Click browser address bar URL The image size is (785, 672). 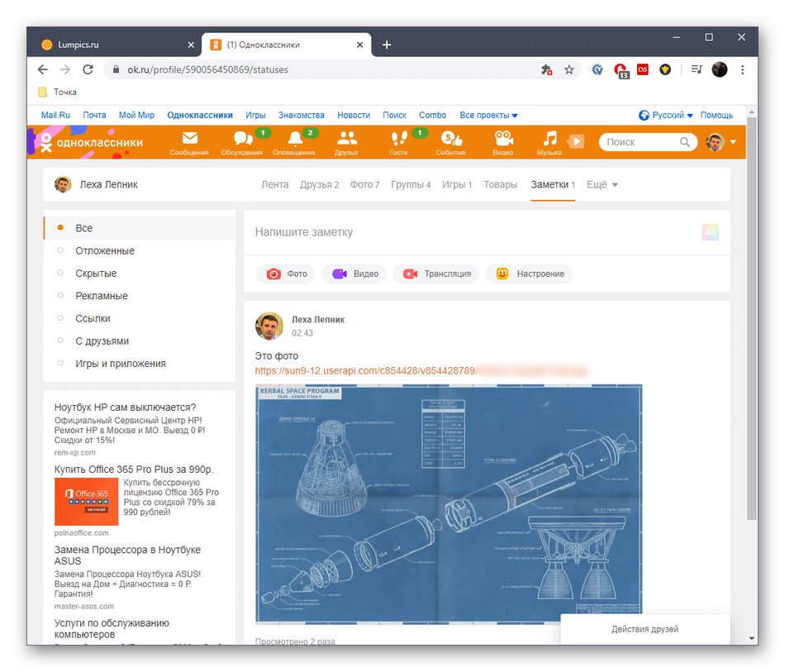coord(207,69)
